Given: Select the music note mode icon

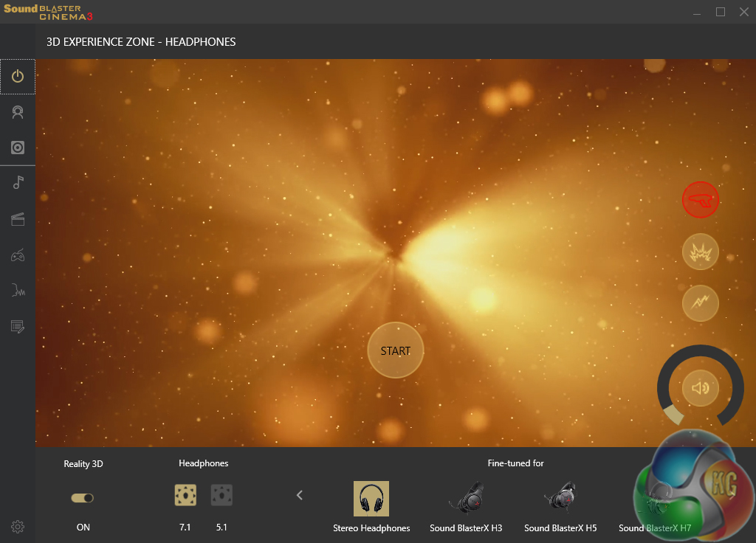Looking at the screenshot, I should [18, 183].
